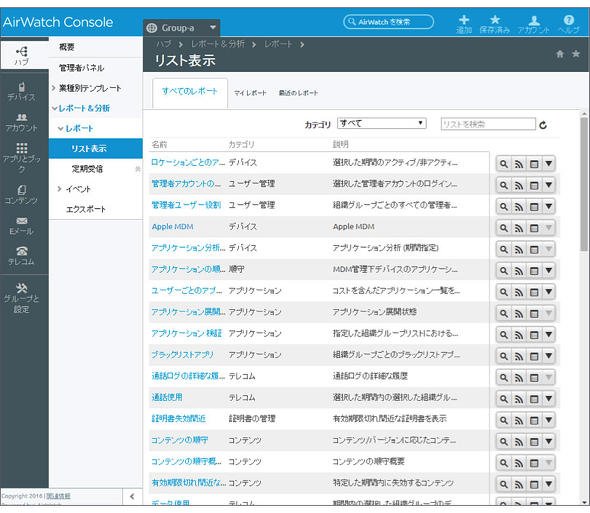Click magnifier icon for Apple MDM report row

coord(503,228)
